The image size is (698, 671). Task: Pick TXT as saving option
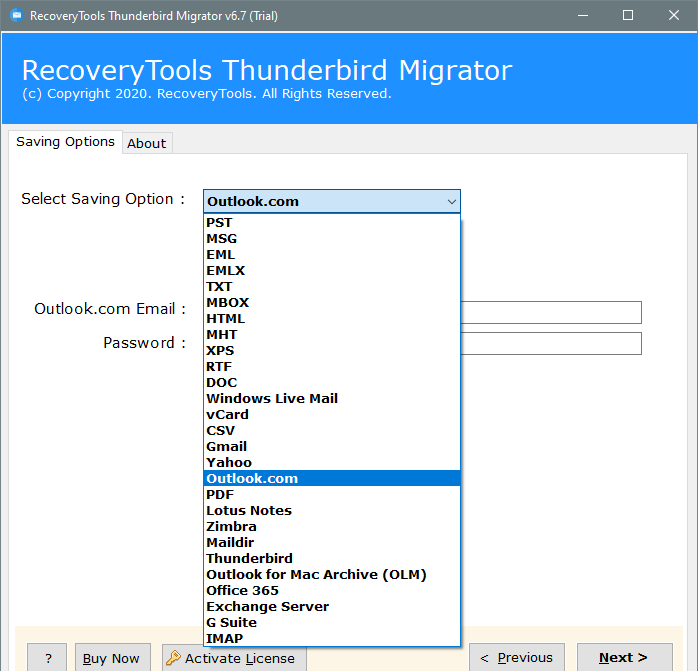[332, 286]
